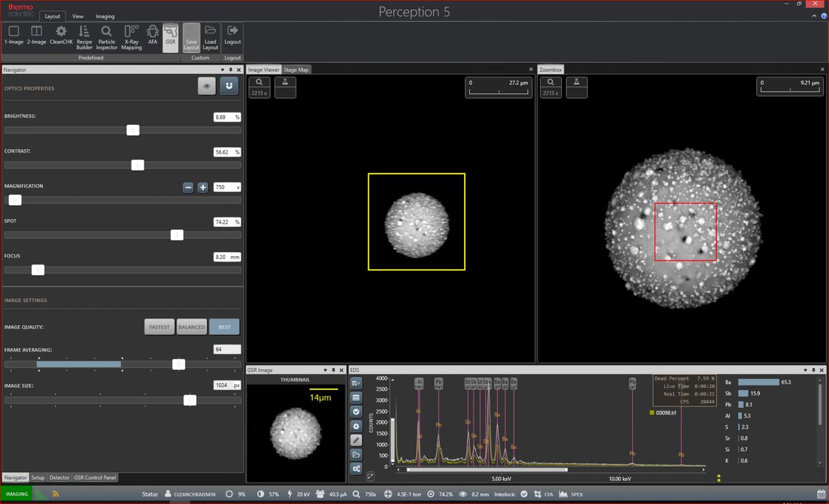Click the Brightness value field
The image size is (829, 504).
point(227,117)
